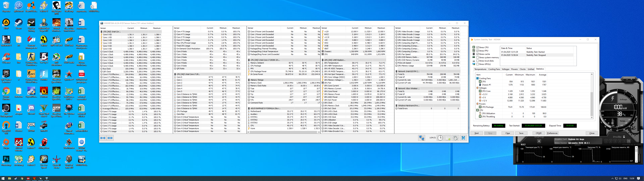Click the network remote monitoring icon in HWiNFO

(421, 138)
